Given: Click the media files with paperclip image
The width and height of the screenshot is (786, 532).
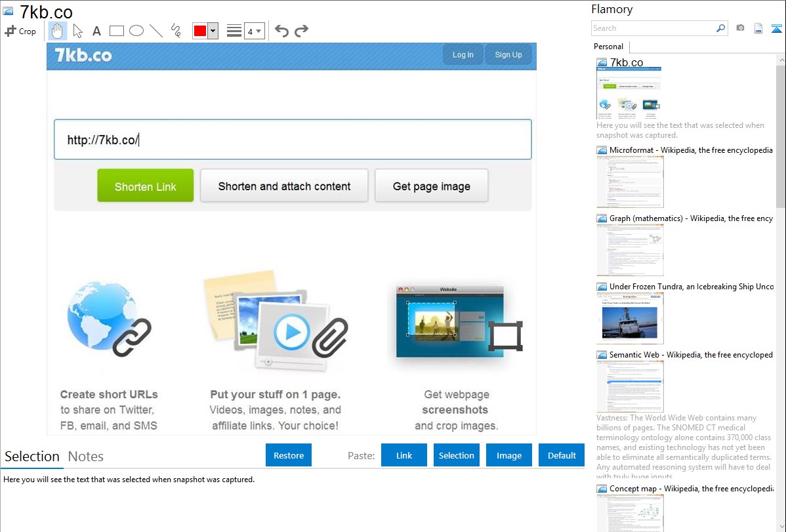Looking at the screenshot, I should tap(275, 321).
